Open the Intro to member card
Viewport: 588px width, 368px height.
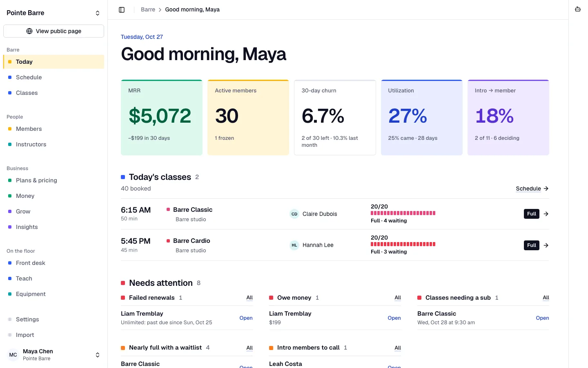point(508,117)
